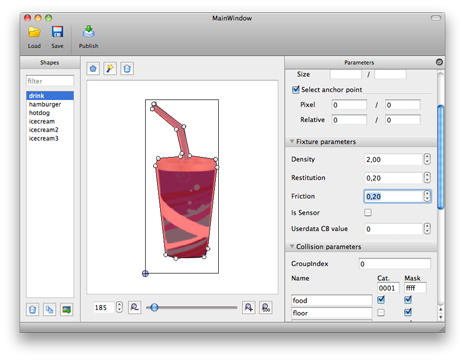Click the Restitution input field
This screenshot has height=360, width=465.
pyautogui.click(x=394, y=178)
